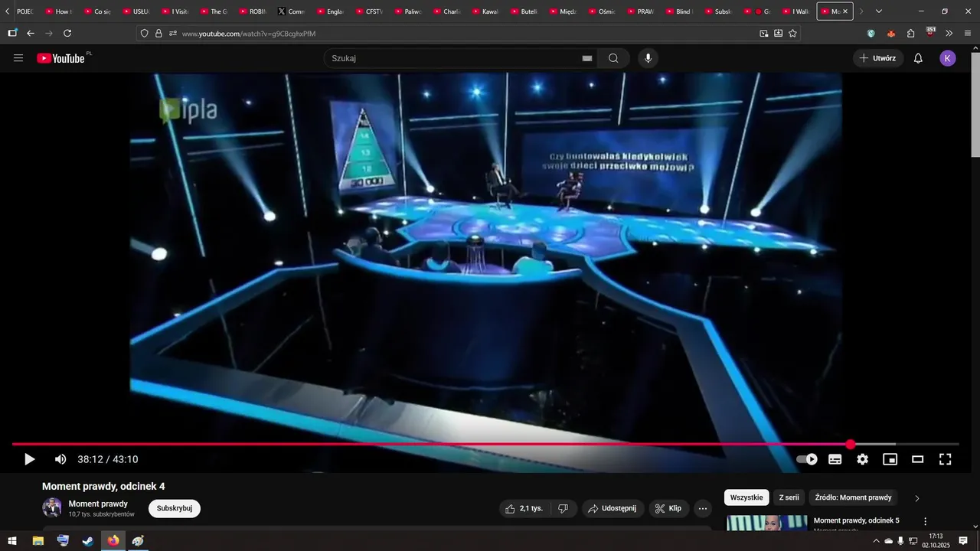Click the page vertical scrollbar
The width and height of the screenshot is (980, 551).
(x=975, y=103)
